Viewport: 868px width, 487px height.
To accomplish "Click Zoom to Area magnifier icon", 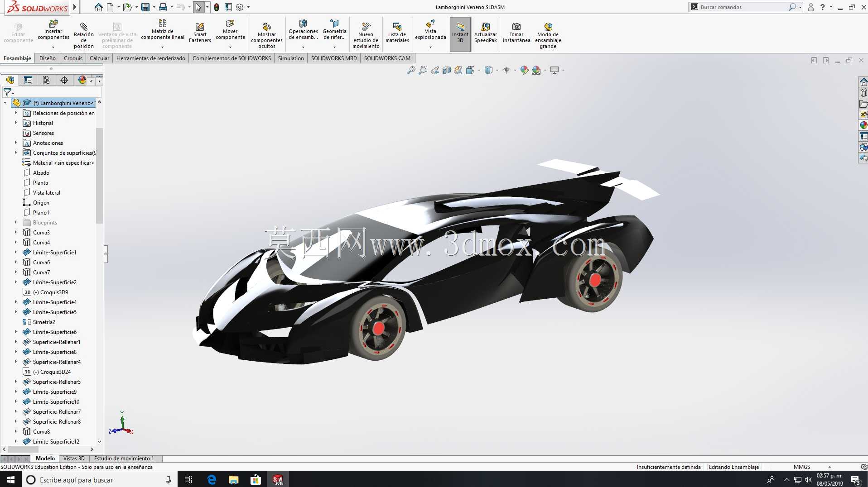I will point(423,70).
